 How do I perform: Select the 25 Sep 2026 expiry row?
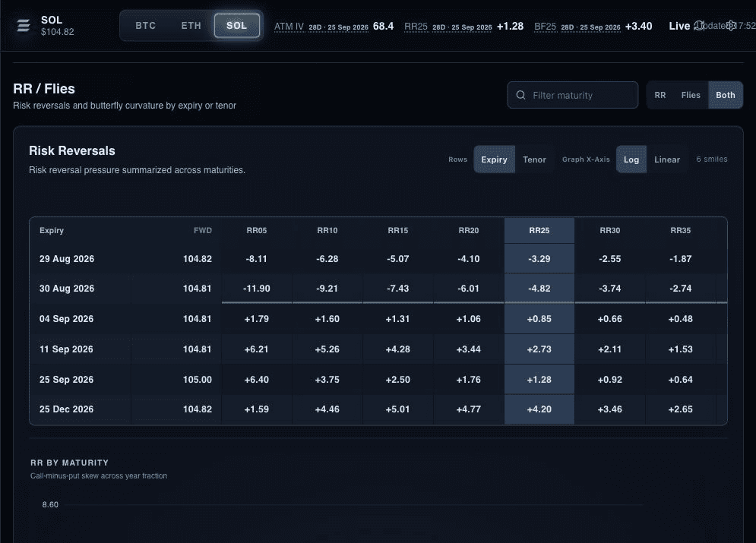[378, 379]
